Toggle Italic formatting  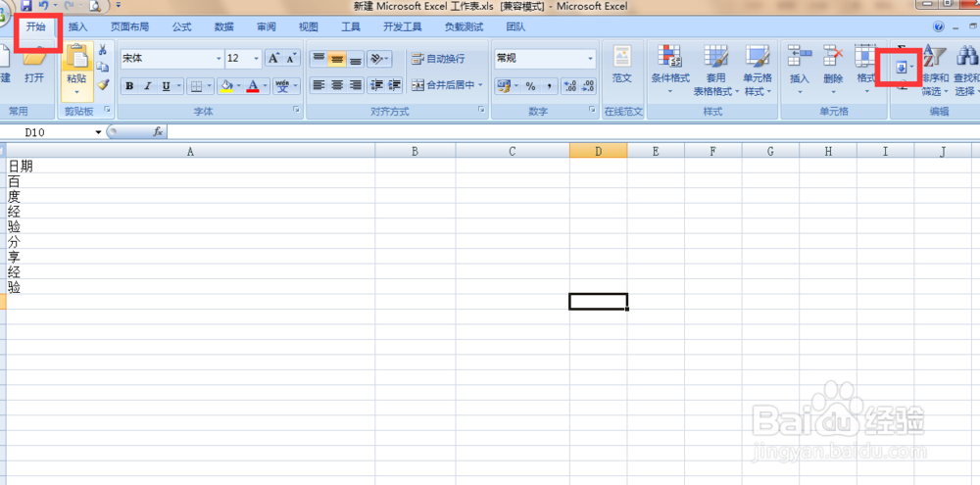pos(148,85)
